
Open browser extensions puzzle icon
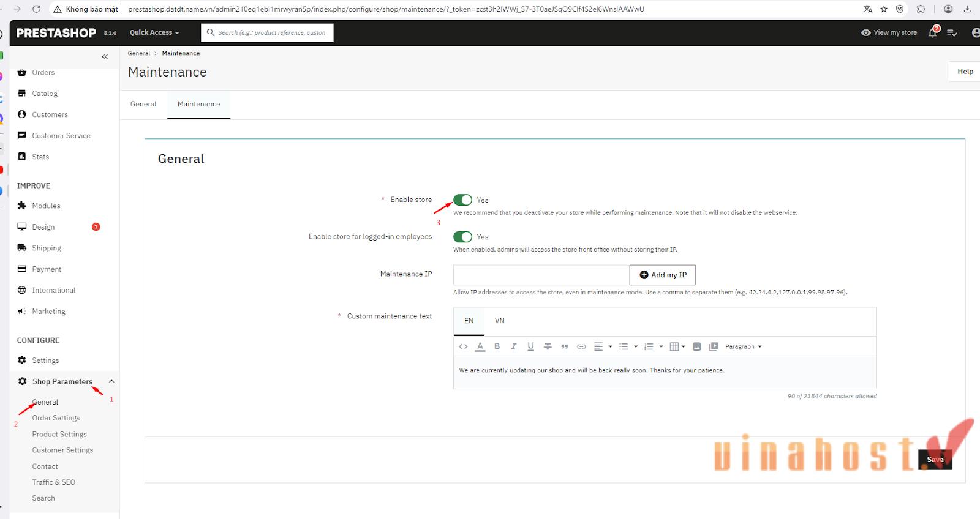click(x=921, y=9)
